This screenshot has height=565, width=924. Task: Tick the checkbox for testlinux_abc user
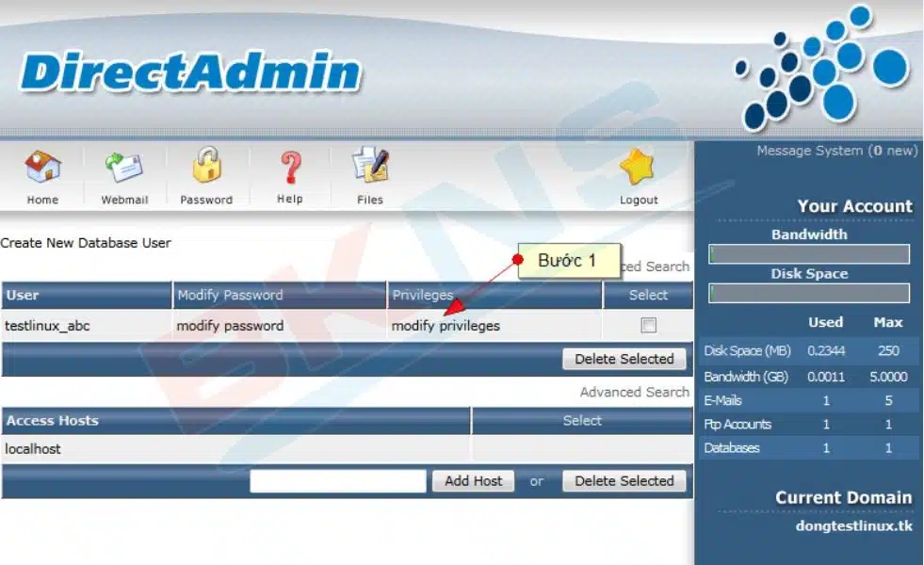tap(648, 326)
